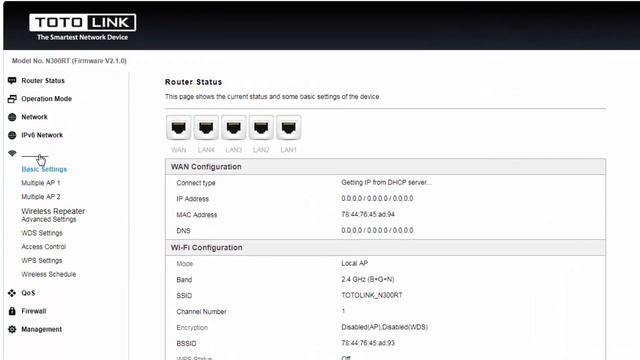Click the IPv6 Network globe icon

click(x=12, y=135)
